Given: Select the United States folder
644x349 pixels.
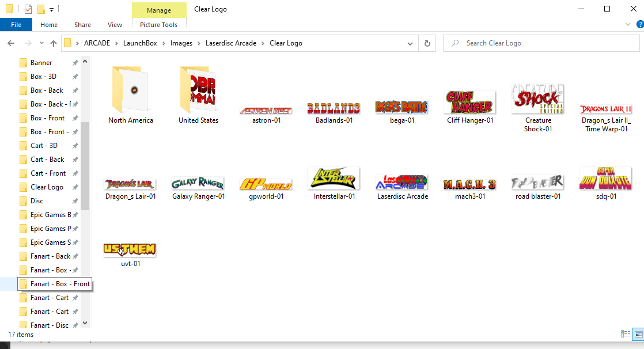Looking at the screenshot, I should coord(198,95).
